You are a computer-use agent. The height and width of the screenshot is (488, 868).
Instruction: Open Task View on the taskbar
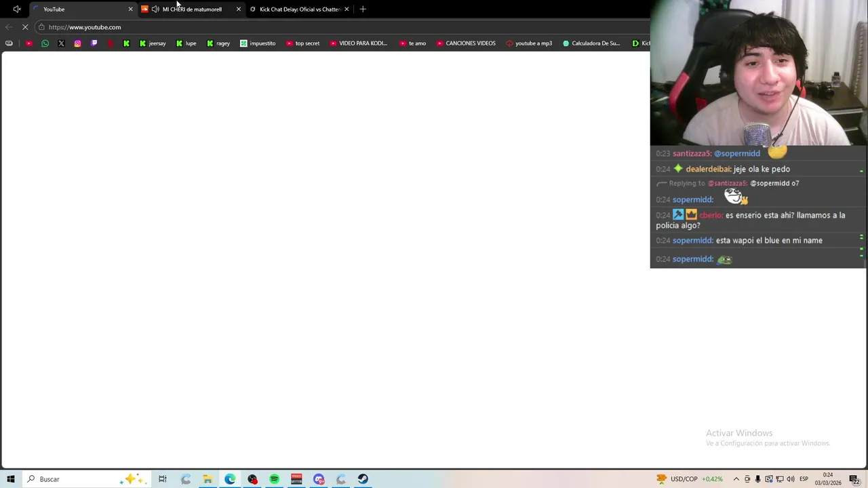point(163,479)
